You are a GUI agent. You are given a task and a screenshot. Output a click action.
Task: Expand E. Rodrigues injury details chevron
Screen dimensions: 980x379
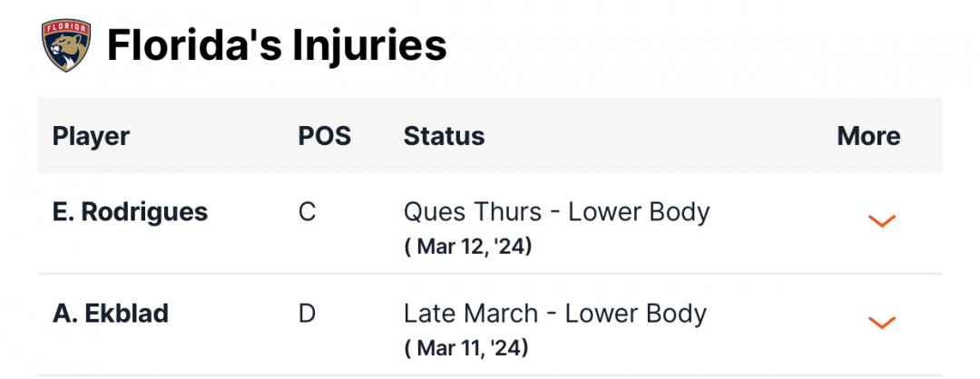(x=882, y=221)
